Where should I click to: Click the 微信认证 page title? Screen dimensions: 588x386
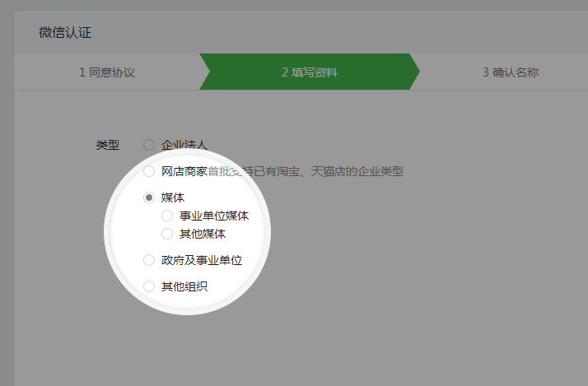click(x=65, y=33)
